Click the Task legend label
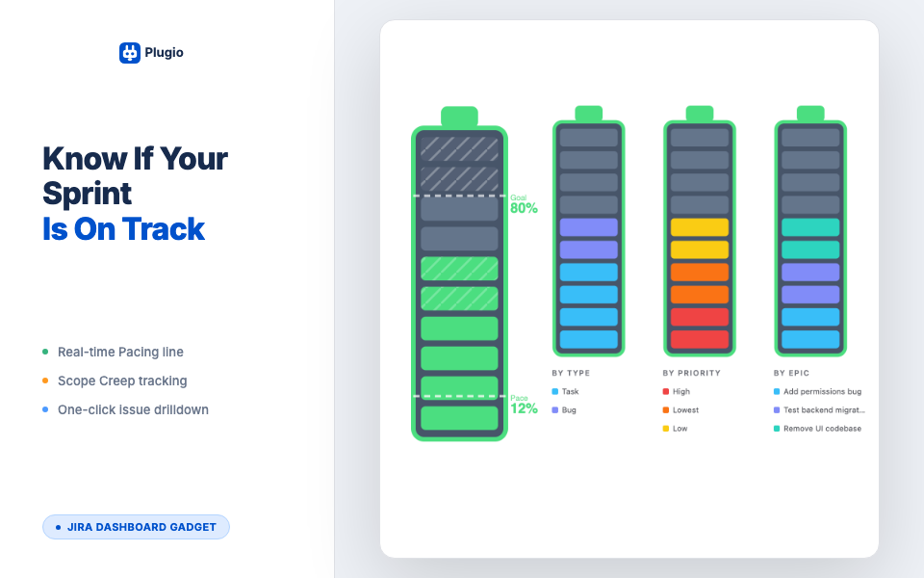The image size is (924, 578). pos(571,392)
